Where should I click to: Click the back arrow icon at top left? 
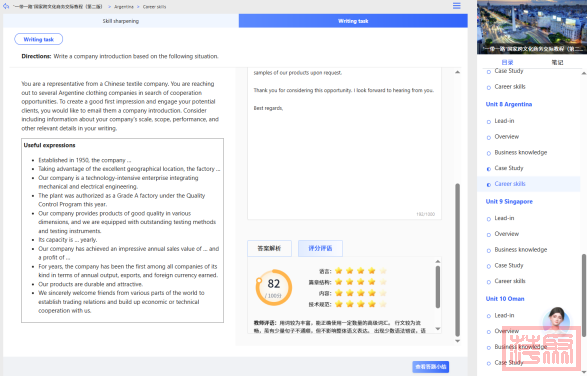(x=6, y=6)
